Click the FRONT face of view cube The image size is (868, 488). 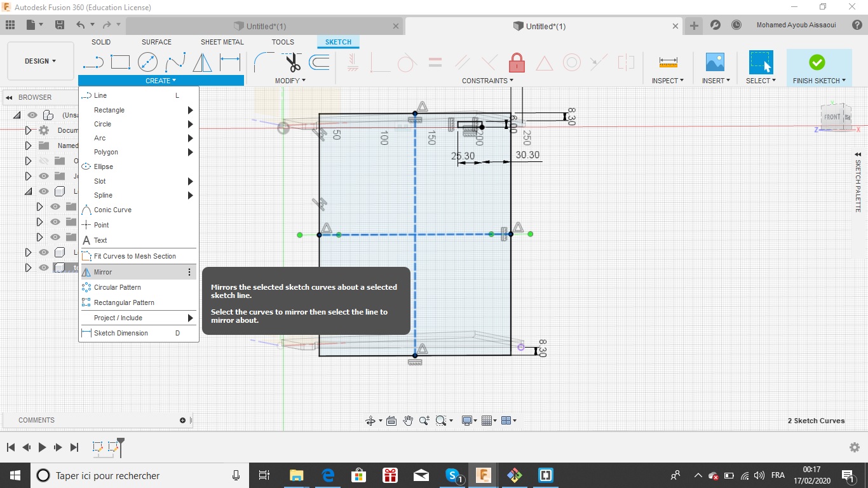832,117
